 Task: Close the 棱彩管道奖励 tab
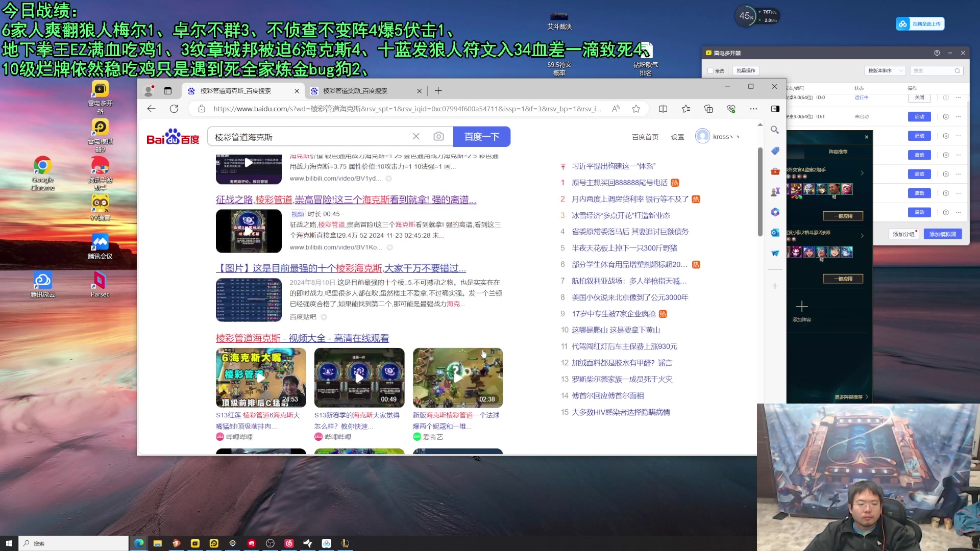tap(419, 91)
